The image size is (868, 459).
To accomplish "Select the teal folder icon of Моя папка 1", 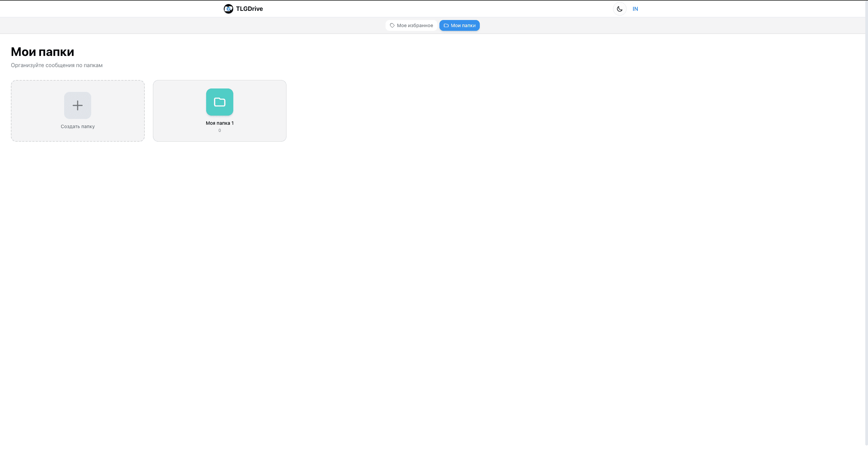I will tap(219, 102).
